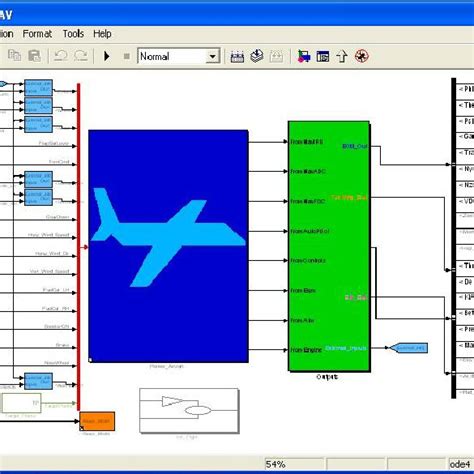Select the vertical black bus selector bar
This screenshot has height=474, width=474.
pos(453,238)
